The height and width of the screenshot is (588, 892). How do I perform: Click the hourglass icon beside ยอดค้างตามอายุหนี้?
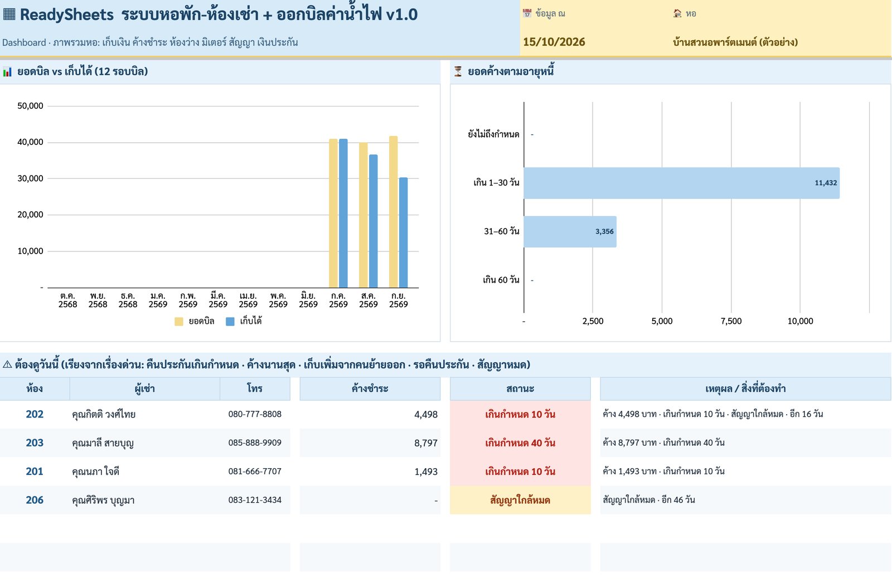pyautogui.click(x=458, y=71)
